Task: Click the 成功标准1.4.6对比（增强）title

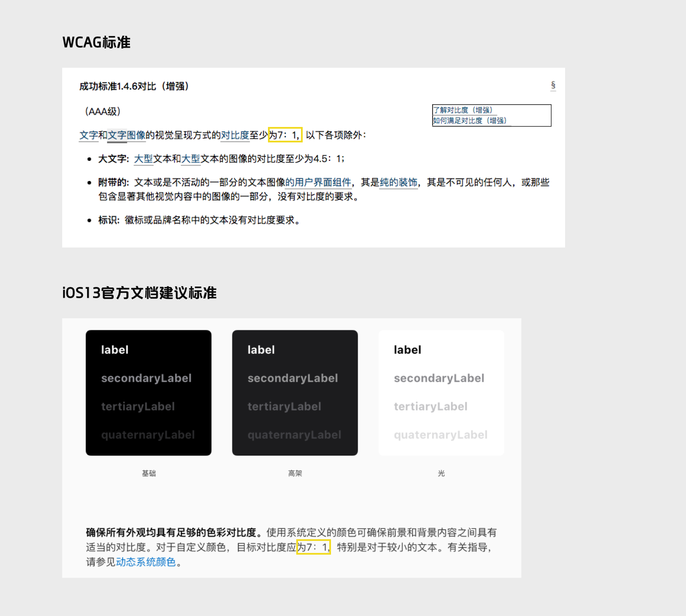Action: coord(134,86)
